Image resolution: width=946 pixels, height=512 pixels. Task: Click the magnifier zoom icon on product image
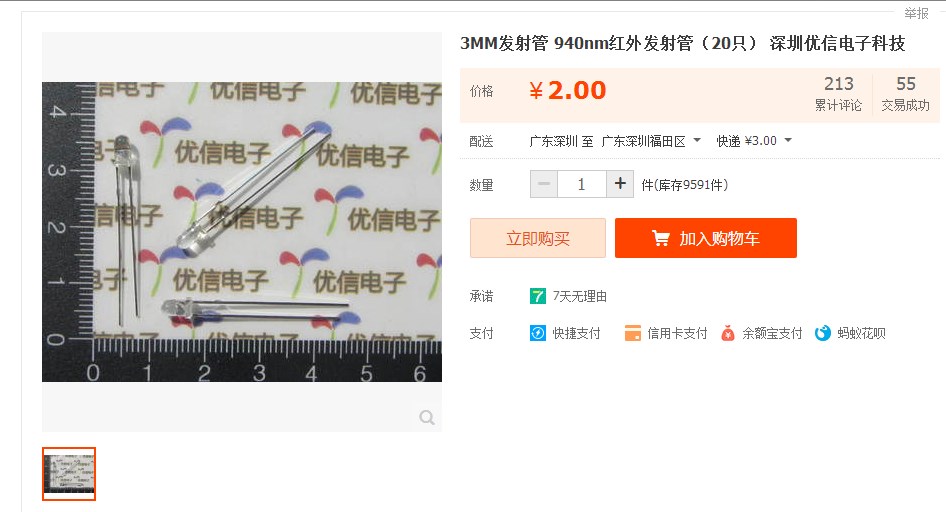pos(427,417)
